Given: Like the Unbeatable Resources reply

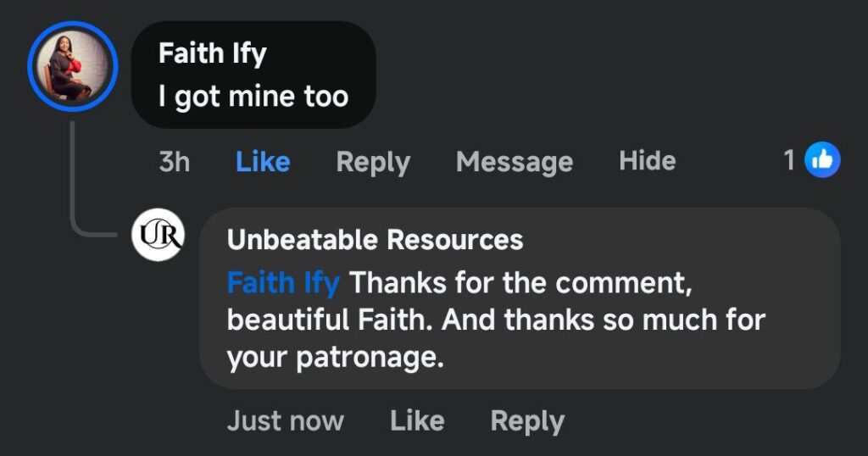Looking at the screenshot, I should [417, 420].
